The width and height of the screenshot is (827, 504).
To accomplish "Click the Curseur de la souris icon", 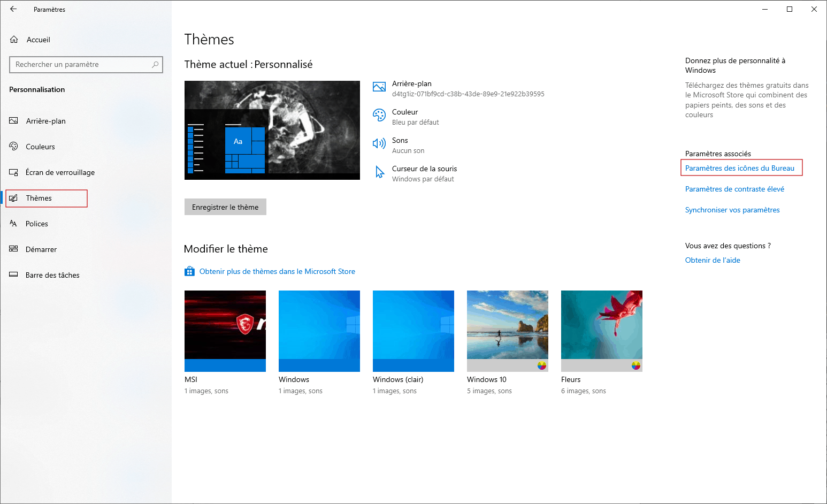I will 379,172.
